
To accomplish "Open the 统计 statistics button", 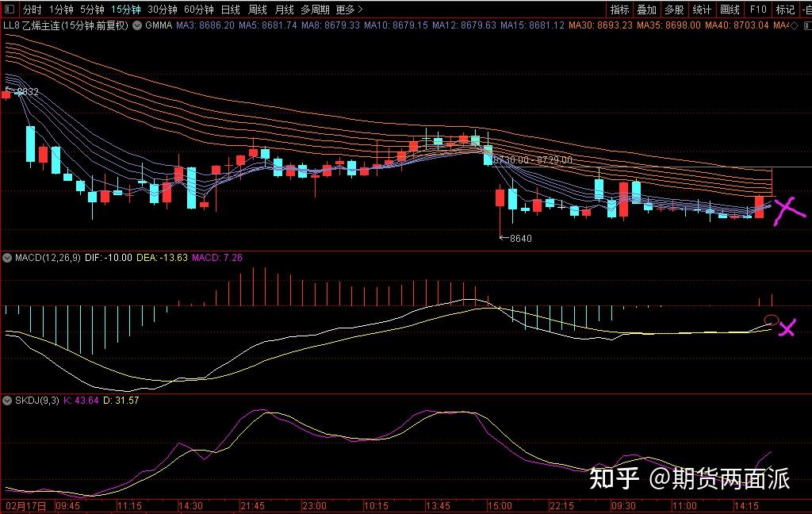I will coord(702,10).
